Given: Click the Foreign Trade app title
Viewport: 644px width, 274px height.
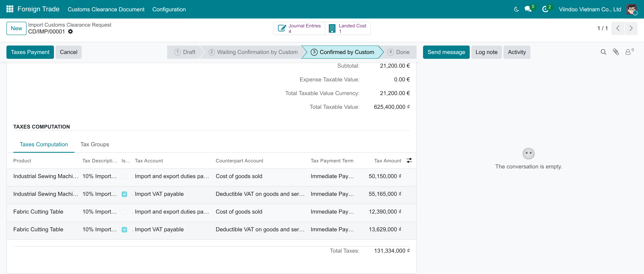Looking at the screenshot, I should [38, 9].
